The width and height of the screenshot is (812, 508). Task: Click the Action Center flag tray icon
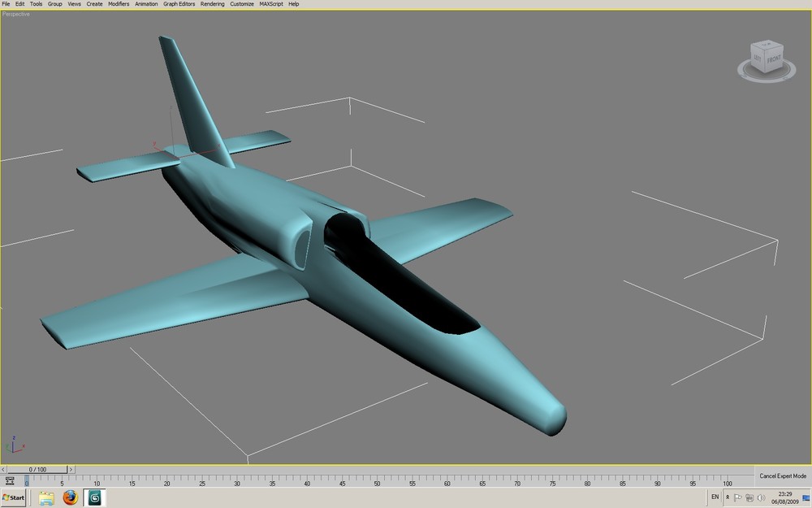(738, 498)
